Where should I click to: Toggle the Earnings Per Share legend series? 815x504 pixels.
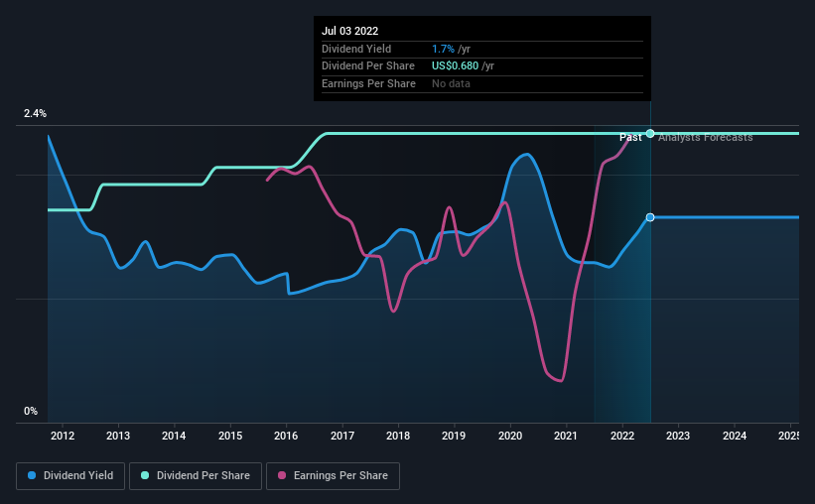(333, 476)
